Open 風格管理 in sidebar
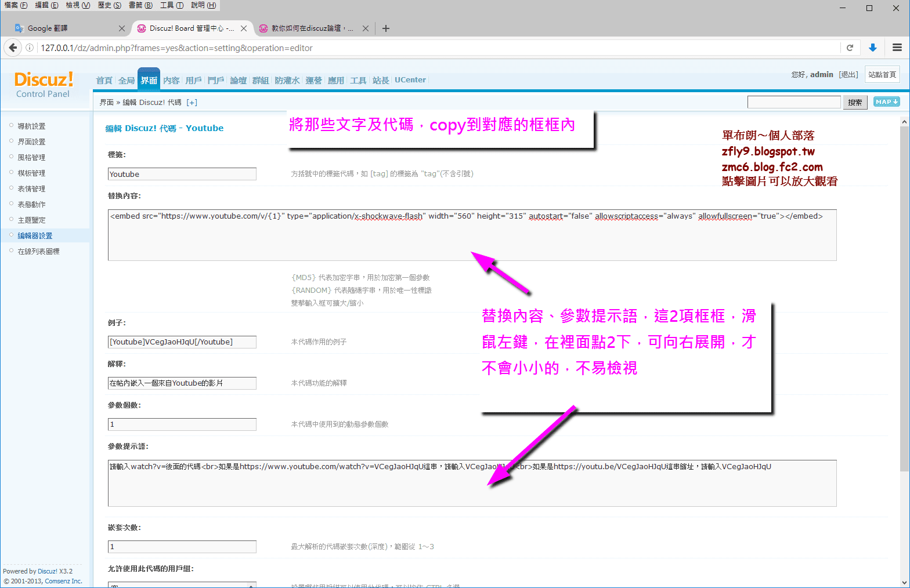Screen dimensions: 910x588 pyautogui.click(x=31, y=158)
